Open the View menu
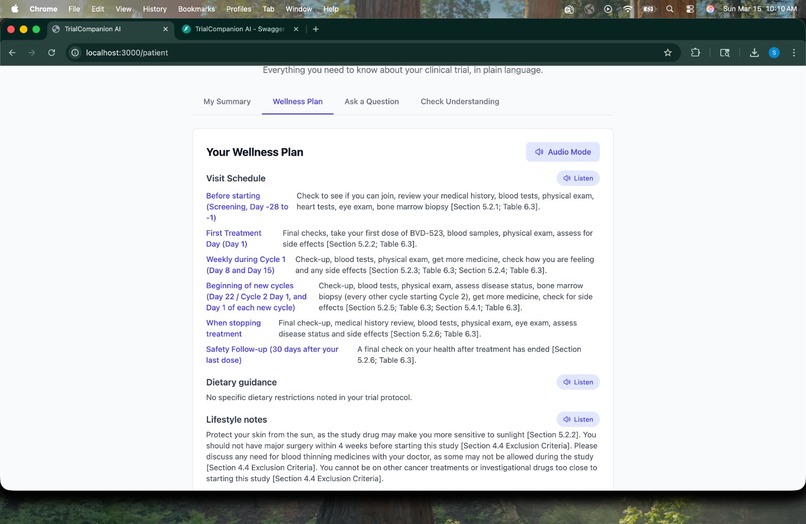Image resolution: width=806 pixels, height=524 pixels. coord(123,9)
